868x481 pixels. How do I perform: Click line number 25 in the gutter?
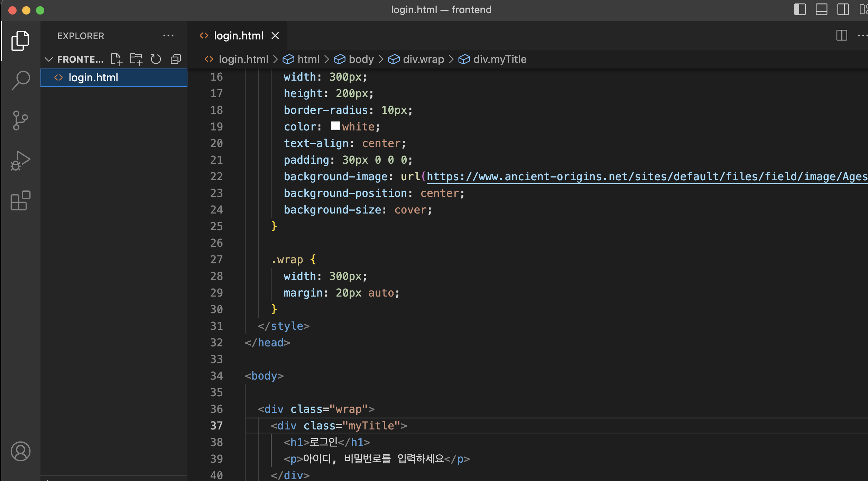pyautogui.click(x=216, y=226)
